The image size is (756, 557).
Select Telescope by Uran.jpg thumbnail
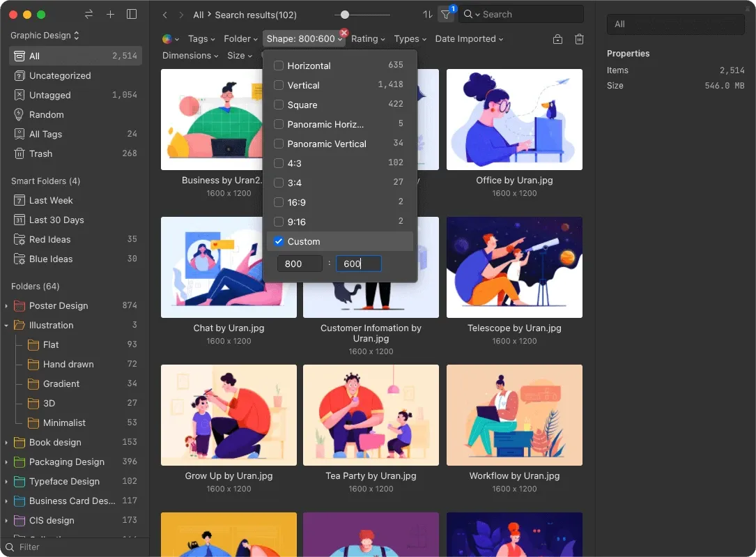coord(514,267)
